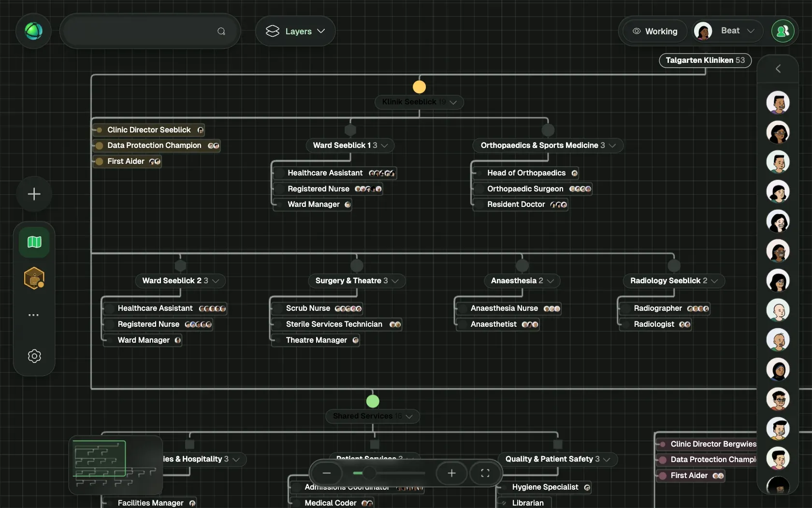
Task: Open the team members icon button
Action: coord(783,31)
